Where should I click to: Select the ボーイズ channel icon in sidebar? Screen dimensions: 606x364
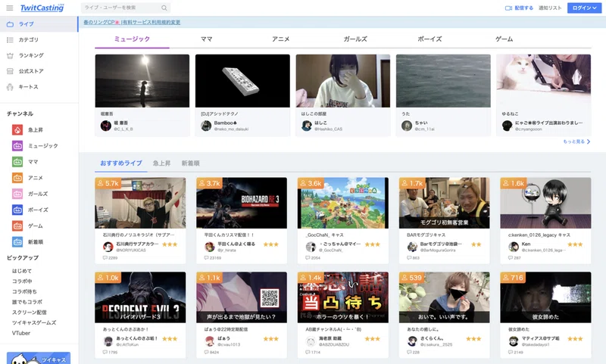[17, 210]
